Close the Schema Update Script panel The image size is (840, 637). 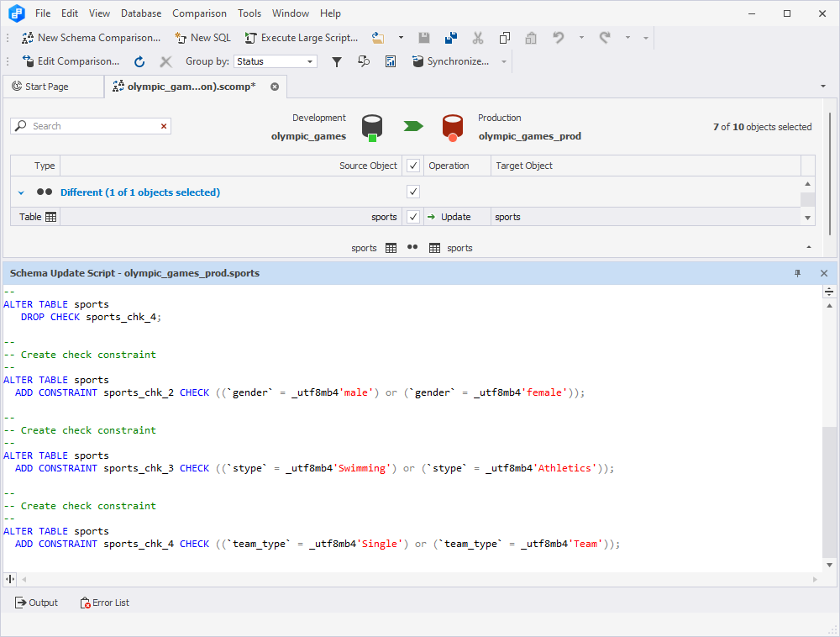[x=824, y=273]
